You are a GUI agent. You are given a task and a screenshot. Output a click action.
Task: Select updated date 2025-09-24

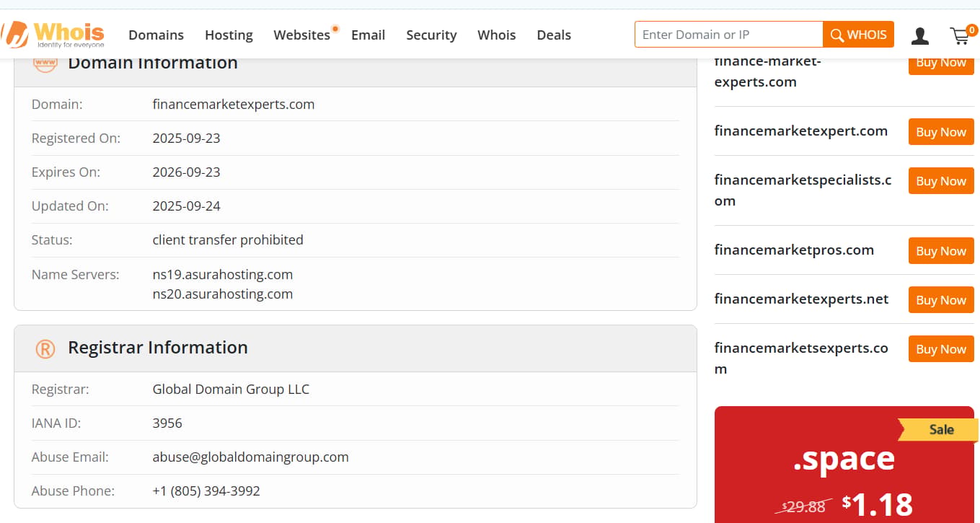click(x=186, y=206)
